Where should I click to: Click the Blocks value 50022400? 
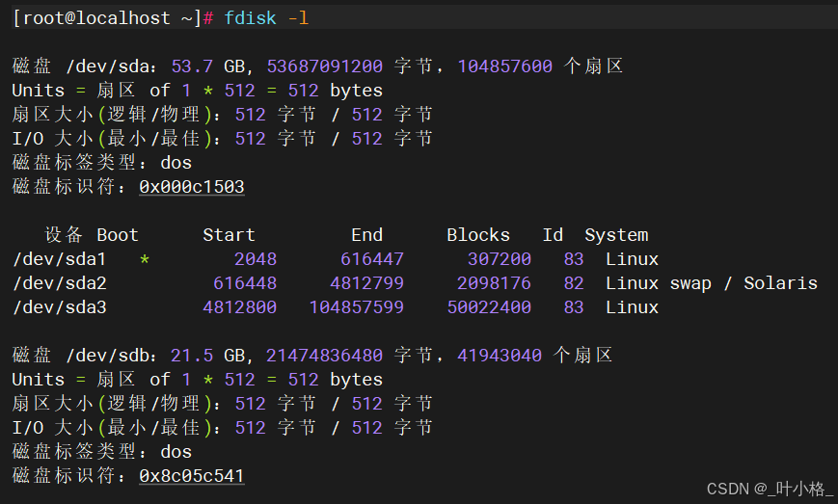pos(489,307)
